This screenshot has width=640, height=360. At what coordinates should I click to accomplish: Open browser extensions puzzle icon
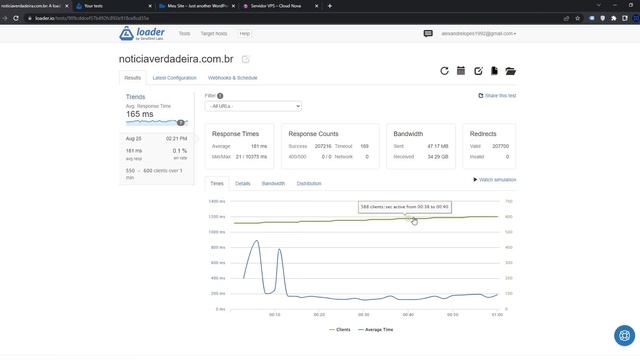click(613, 18)
